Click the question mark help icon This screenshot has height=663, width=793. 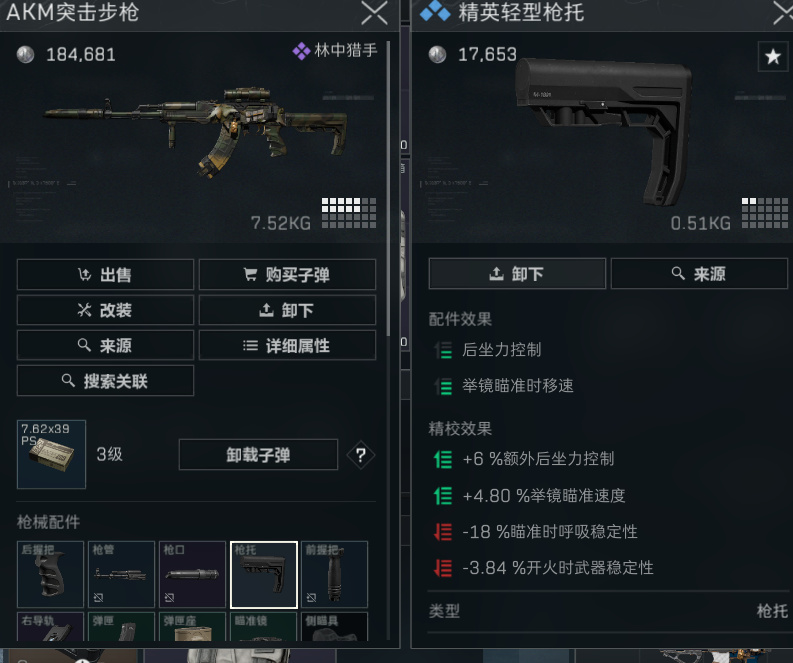(361, 455)
